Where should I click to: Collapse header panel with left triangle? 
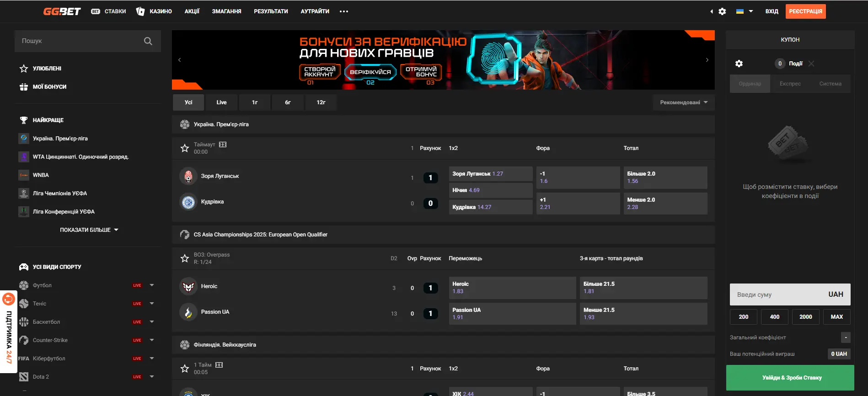tap(712, 11)
